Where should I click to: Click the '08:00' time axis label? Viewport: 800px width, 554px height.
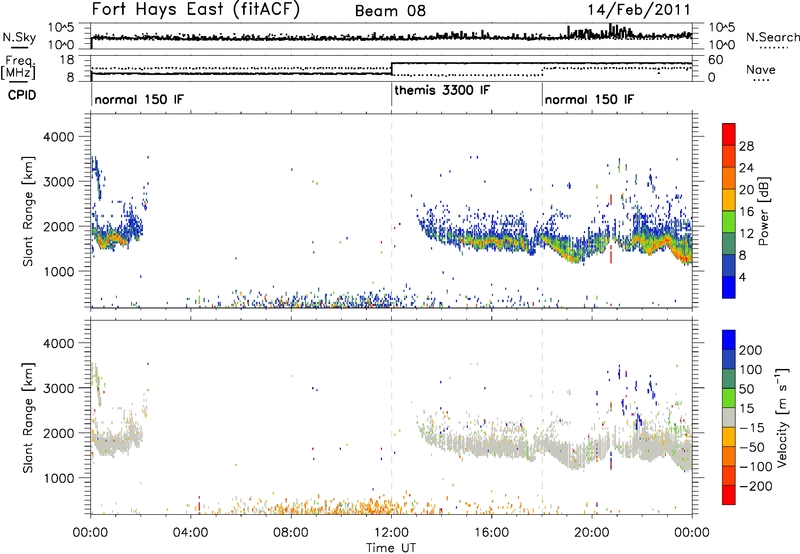(291, 532)
